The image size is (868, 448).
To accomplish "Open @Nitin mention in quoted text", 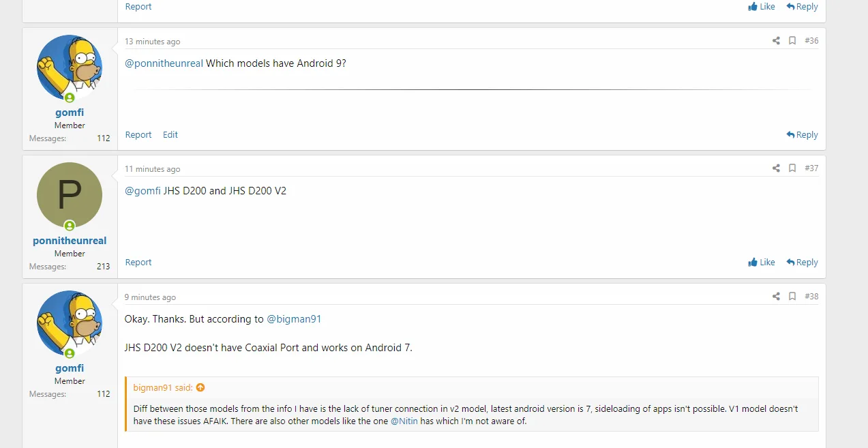I will click(x=404, y=421).
